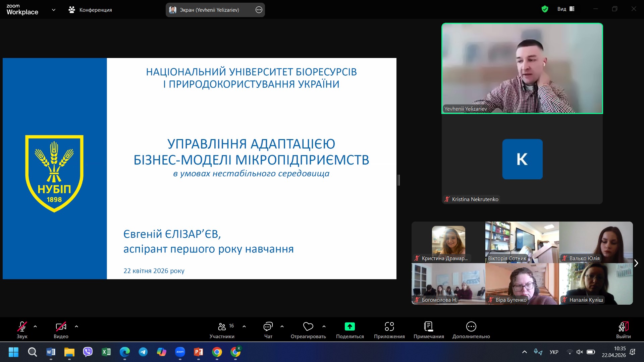Turn on camera via the Видео button
This screenshot has height=362, width=644.
61,326
